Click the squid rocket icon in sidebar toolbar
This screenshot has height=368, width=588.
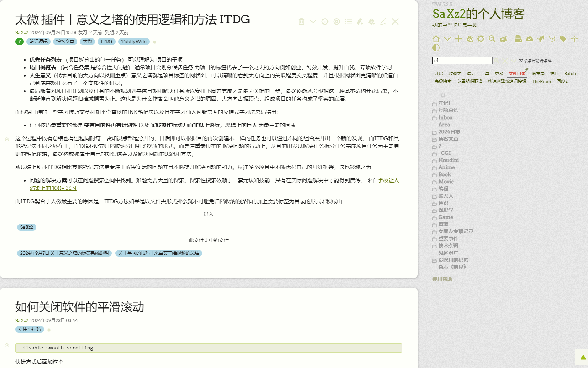tap(541, 39)
